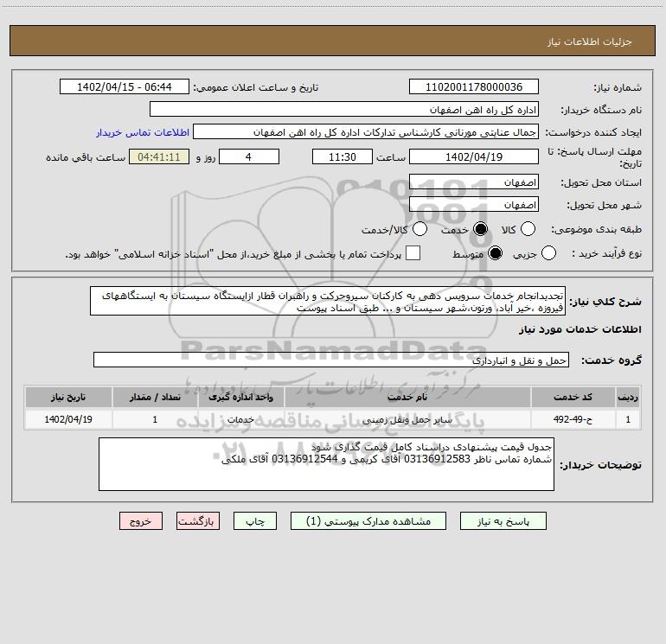
Task: Click the اطلاعات خدمات مورد نیاز heading
Action: (580, 329)
